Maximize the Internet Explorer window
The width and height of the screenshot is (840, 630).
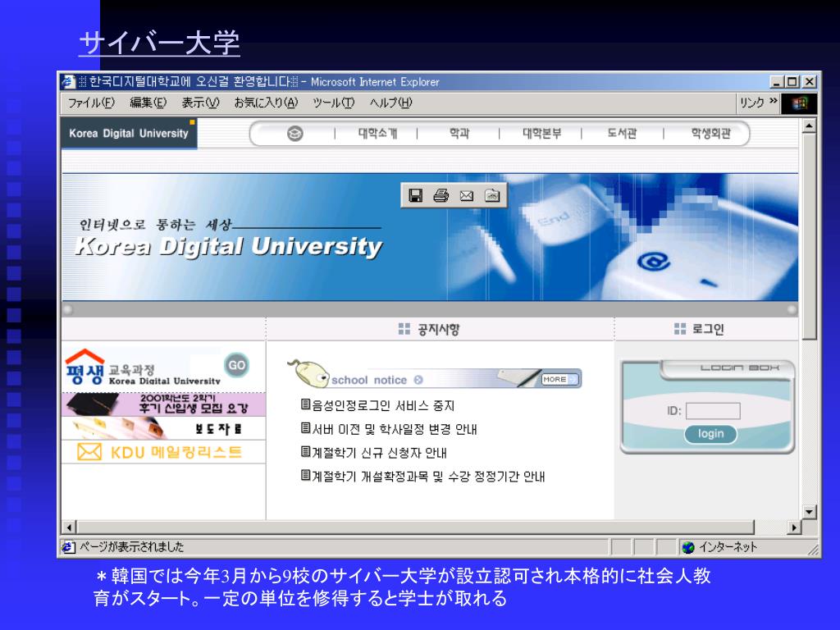tap(792, 82)
